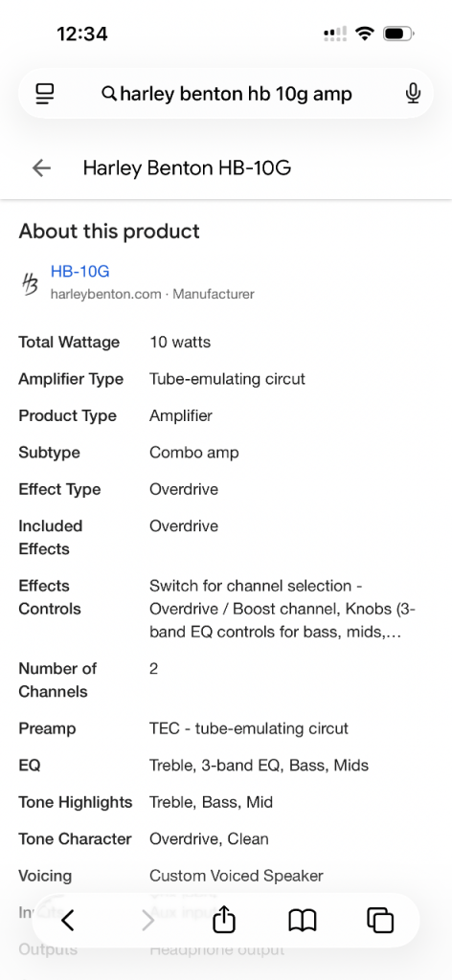Open the Share sheet icon
The height and width of the screenshot is (980, 452).
pos(224,920)
